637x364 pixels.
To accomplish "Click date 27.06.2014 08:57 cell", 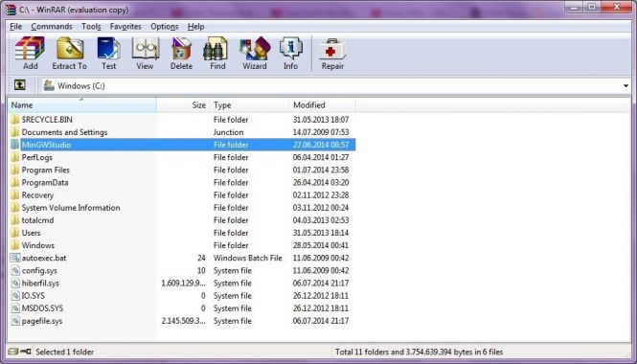I will [x=321, y=145].
